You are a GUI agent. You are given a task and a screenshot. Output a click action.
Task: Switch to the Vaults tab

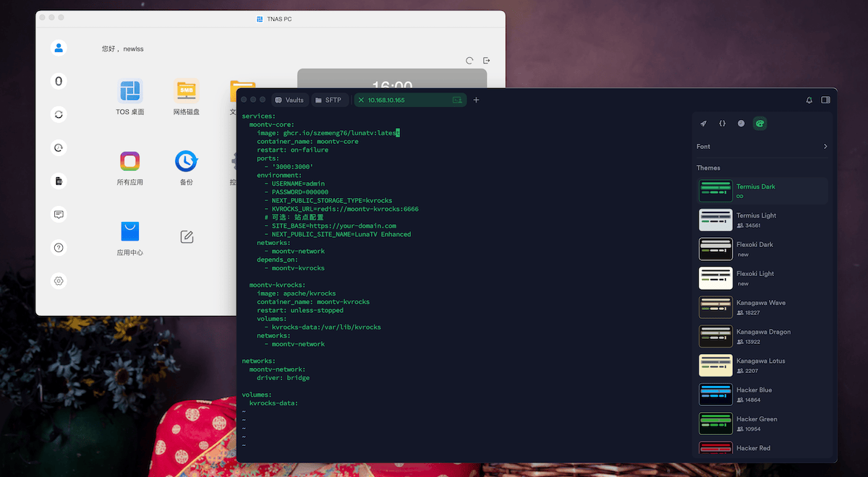(289, 100)
